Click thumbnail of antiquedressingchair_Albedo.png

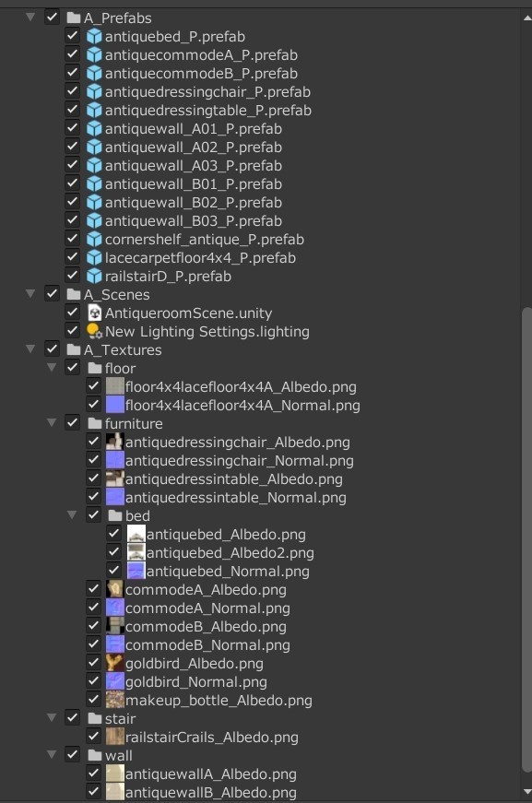click(114, 442)
